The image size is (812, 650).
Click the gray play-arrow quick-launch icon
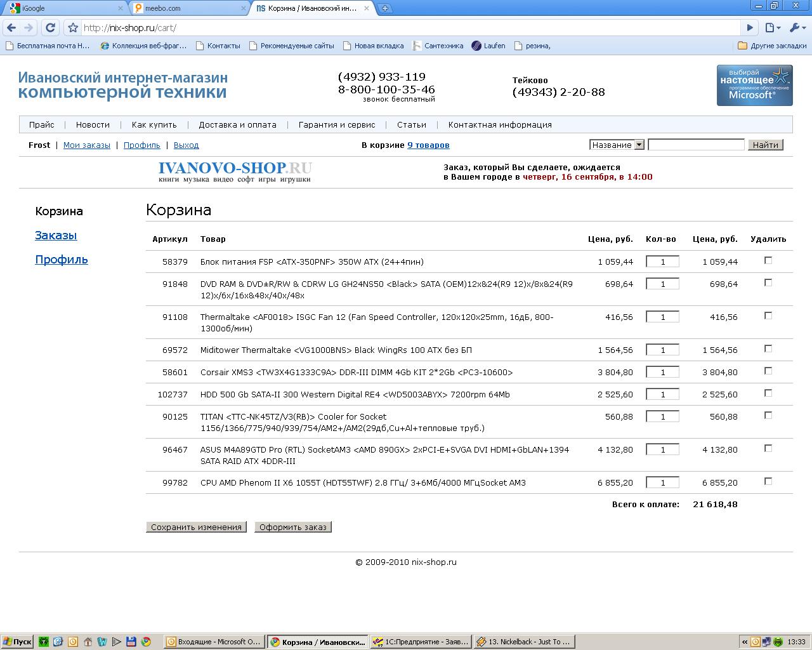[x=117, y=642]
